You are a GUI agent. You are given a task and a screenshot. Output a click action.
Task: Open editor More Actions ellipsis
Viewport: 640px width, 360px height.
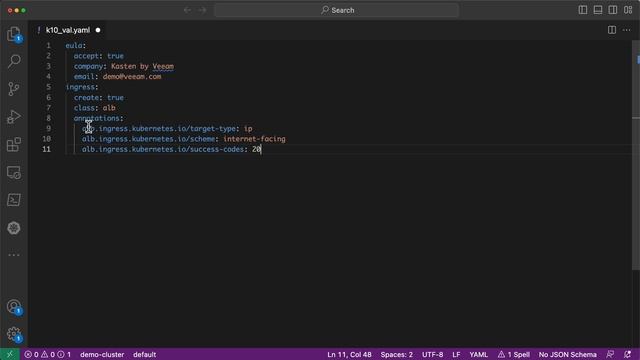click(627, 30)
